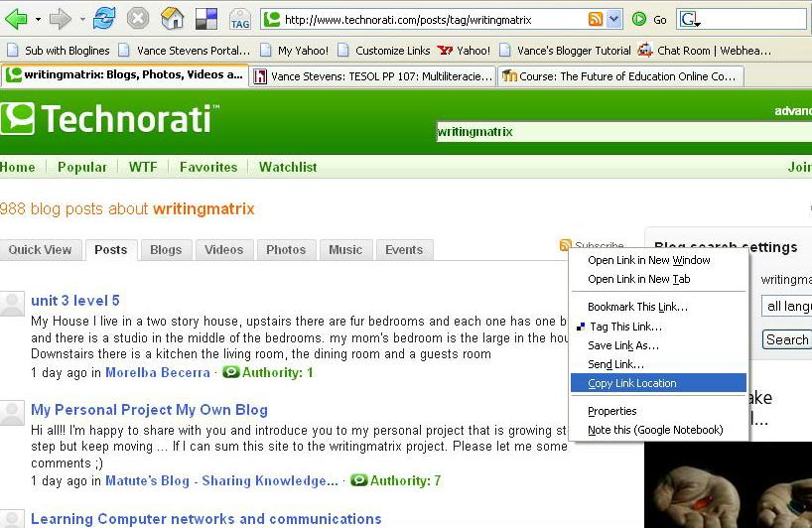The image size is (812, 528).
Task: Select the Videos tab
Action: coord(223,249)
